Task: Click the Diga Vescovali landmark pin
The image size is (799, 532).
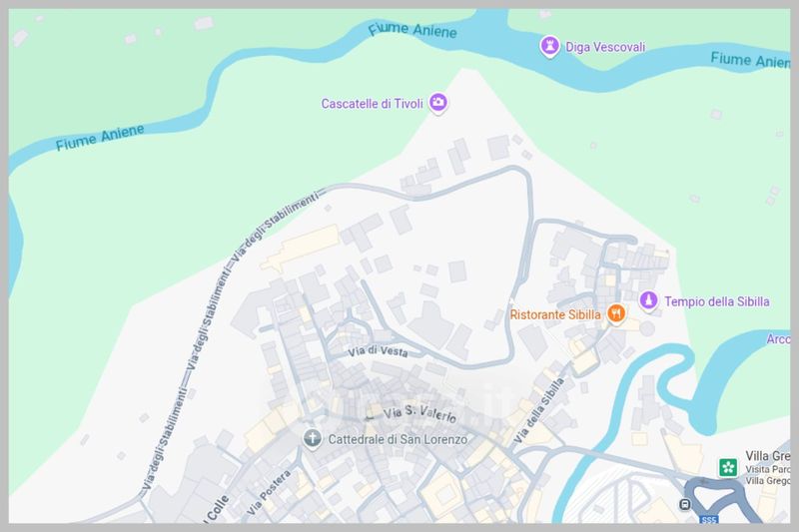Action: click(549, 46)
